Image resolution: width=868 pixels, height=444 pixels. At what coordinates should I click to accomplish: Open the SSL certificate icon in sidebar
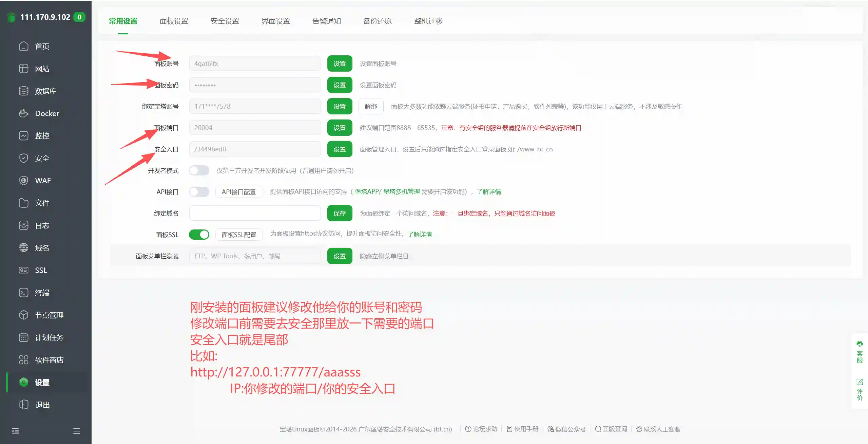pos(23,270)
